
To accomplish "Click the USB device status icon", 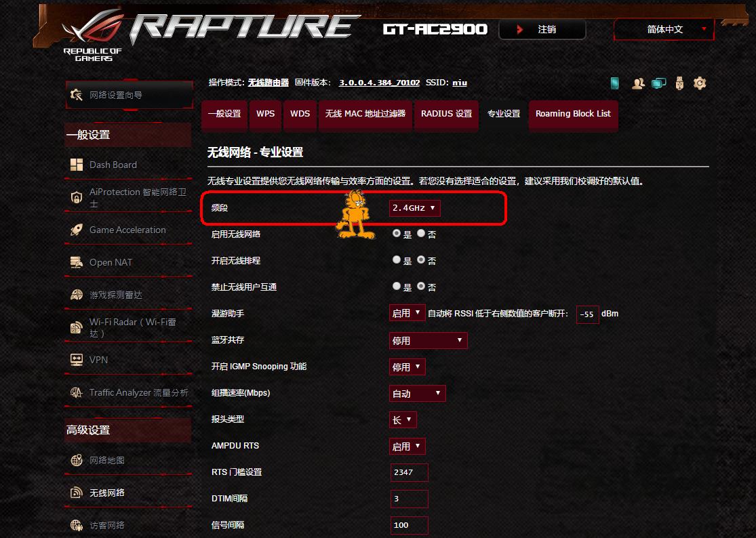I will pos(679,83).
